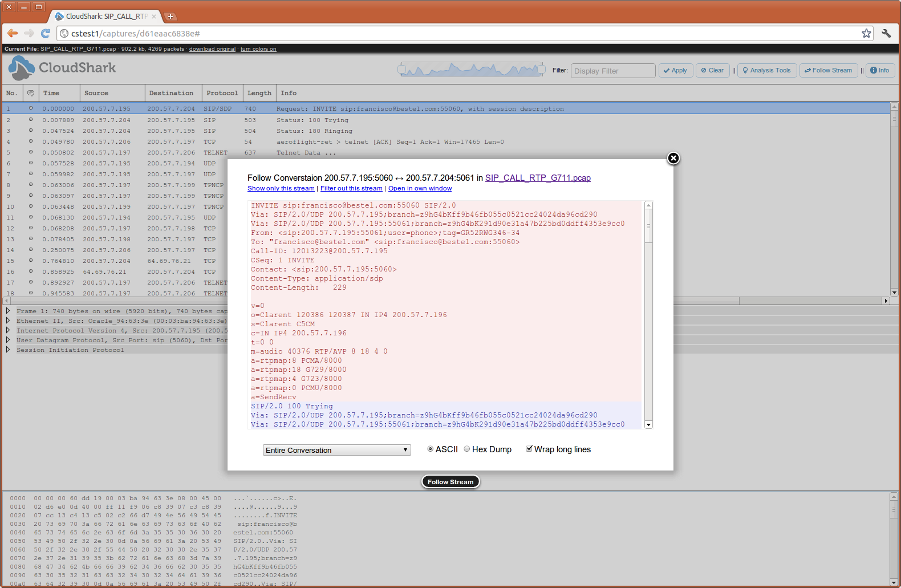Click into Display Filter input field
This screenshot has height=588, width=901.
point(613,71)
